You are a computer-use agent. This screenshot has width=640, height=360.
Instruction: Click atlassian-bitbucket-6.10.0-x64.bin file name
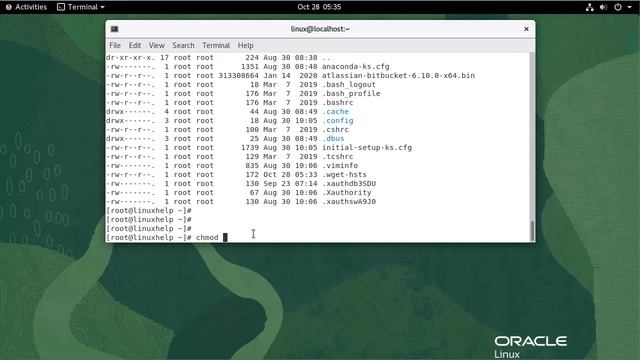pos(398,76)
